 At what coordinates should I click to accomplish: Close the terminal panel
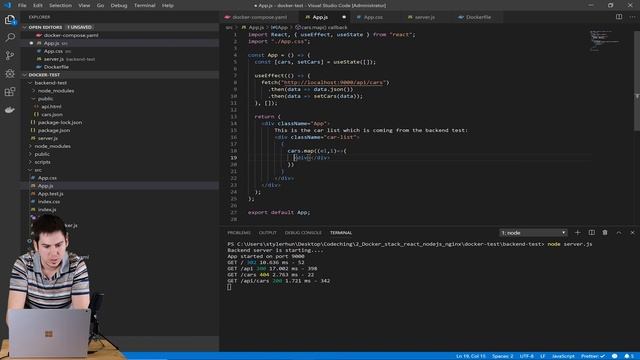click(632, 233)
